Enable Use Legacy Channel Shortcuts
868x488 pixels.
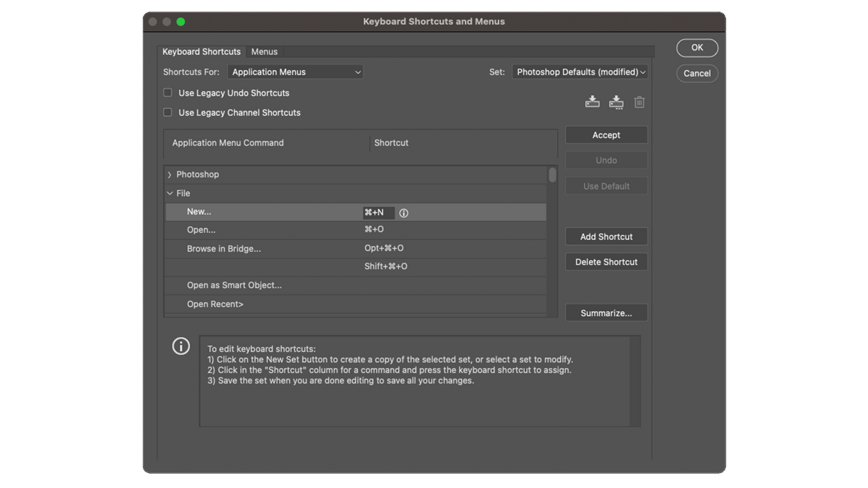(168, 112)
